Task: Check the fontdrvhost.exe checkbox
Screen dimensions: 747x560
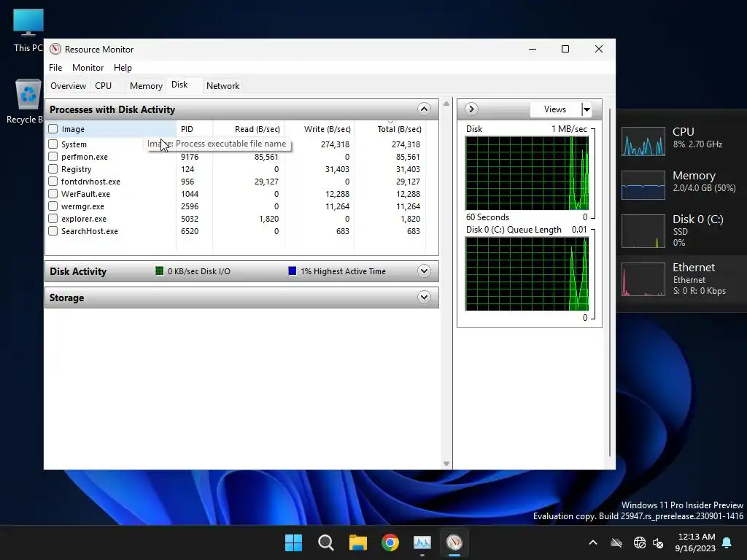Action: 53,181
